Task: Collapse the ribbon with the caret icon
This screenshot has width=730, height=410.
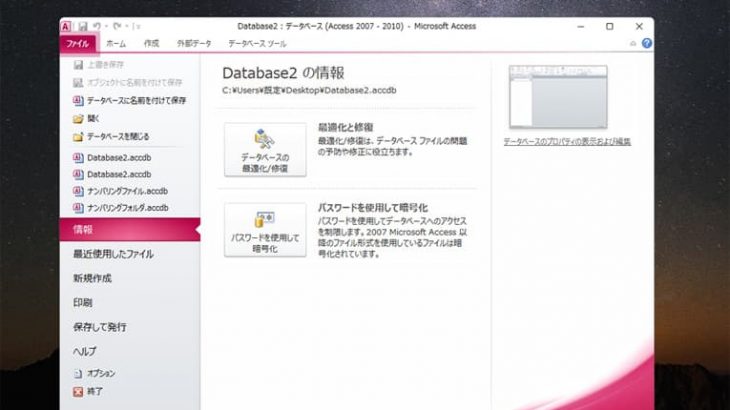Action: click(633, 44)
